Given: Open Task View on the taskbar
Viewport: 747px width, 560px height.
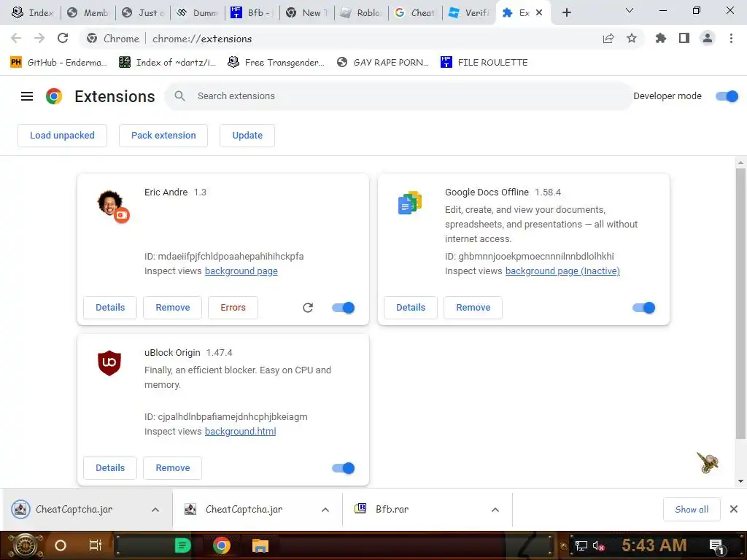Looking at the screenshot, I should point(96,545).
